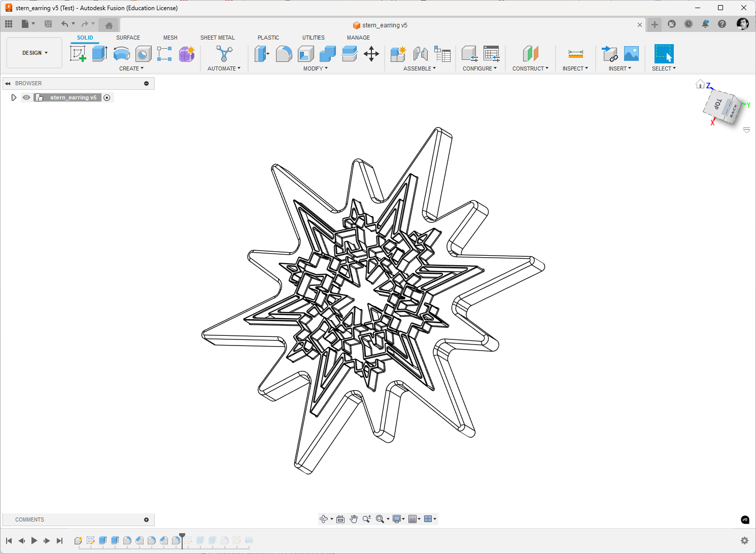
Task: Open the Design workspace dropdown
Action: pyautogui.click(x=35, y=53)
